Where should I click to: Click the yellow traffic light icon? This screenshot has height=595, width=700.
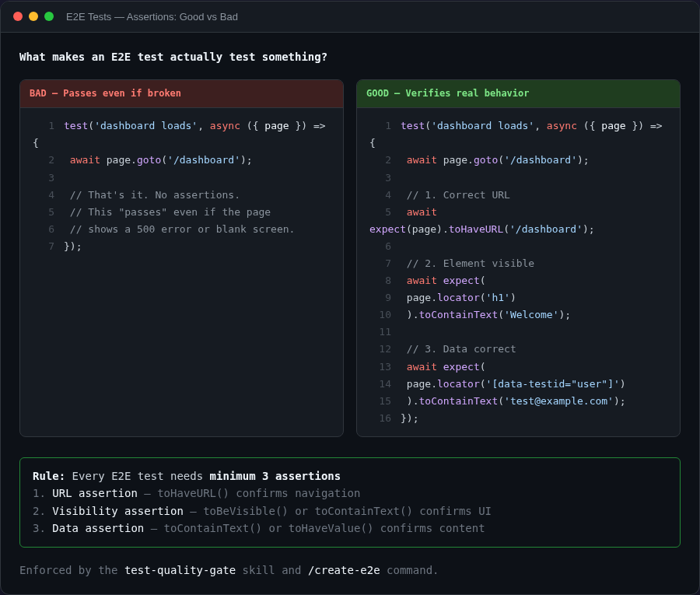pyautogui.click(x=33, y=15)
